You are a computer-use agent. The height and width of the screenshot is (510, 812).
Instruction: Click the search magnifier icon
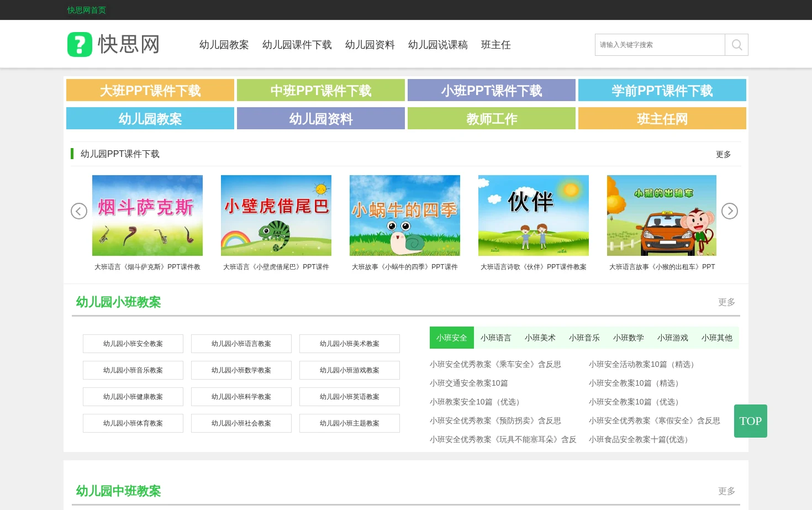[x=736, y=45]
